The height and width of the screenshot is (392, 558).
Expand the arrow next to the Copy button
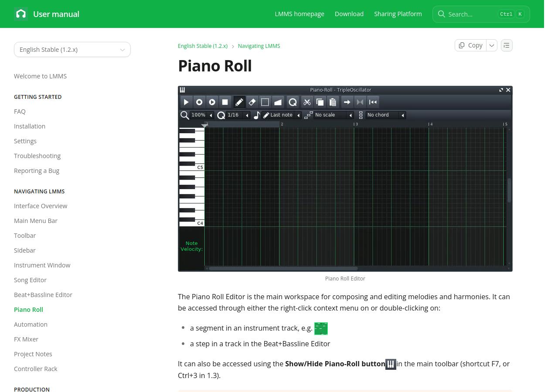pos(492,45)
